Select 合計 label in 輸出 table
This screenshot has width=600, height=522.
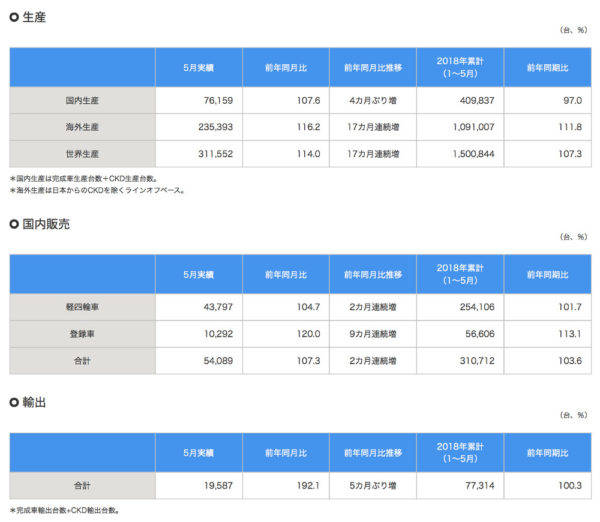pyautogui.click(x=82, y=486)
